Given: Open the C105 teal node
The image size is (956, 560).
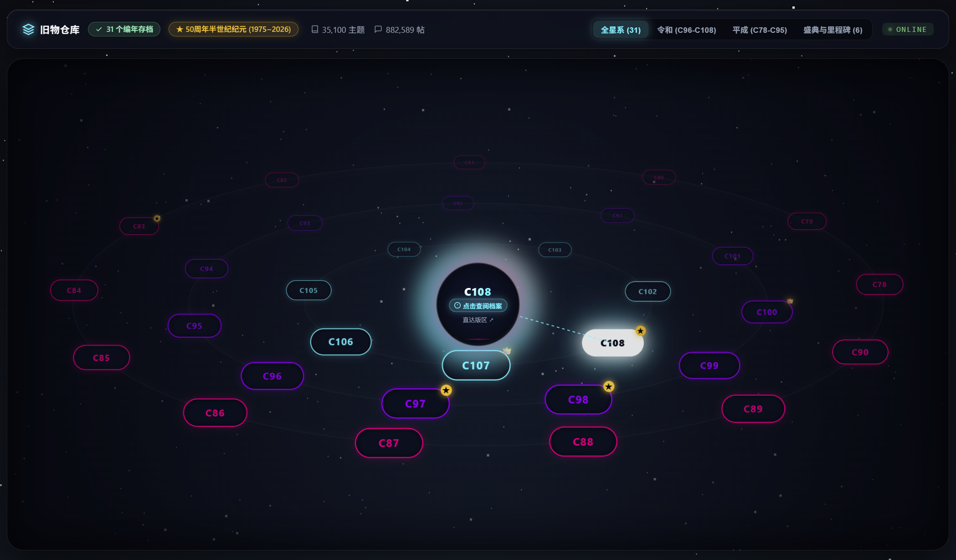Looking at the screenshot, I should click(308, 290).
